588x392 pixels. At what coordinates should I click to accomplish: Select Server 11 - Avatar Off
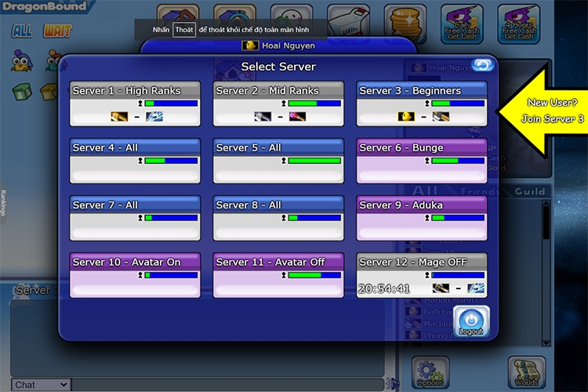coord(278,275)
